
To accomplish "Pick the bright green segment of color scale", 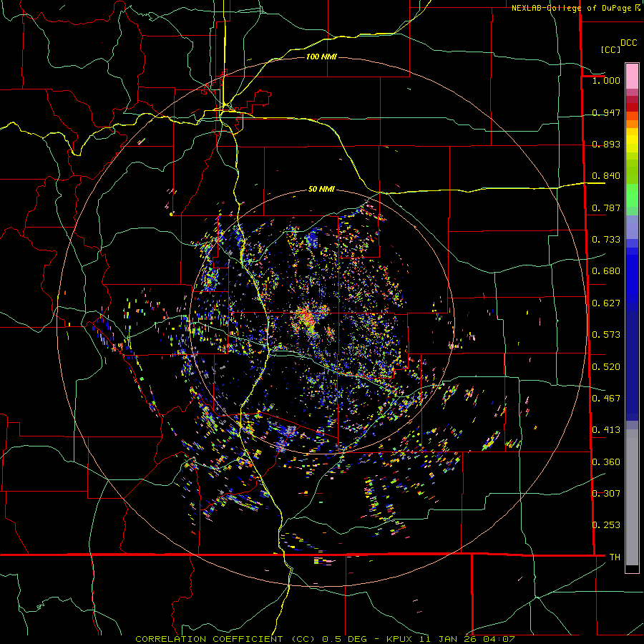I will [x=632, y=195].
